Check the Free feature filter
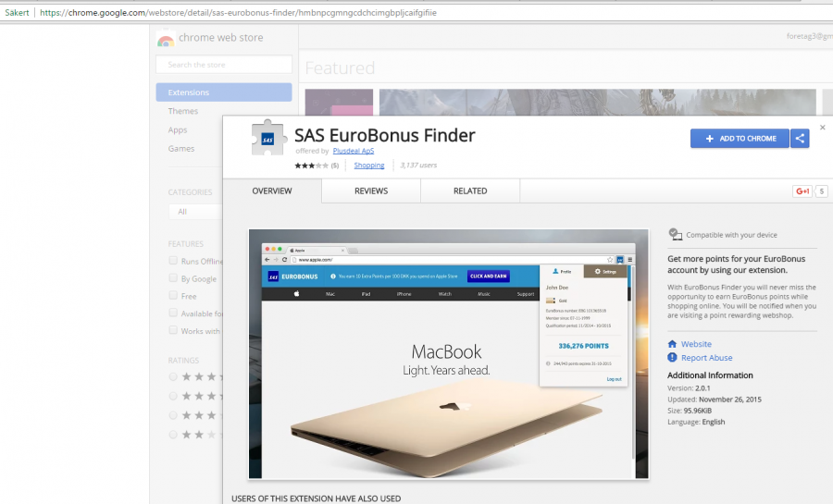Image resolution: width=833 pixels, height=504 pixels. point(173,296)
